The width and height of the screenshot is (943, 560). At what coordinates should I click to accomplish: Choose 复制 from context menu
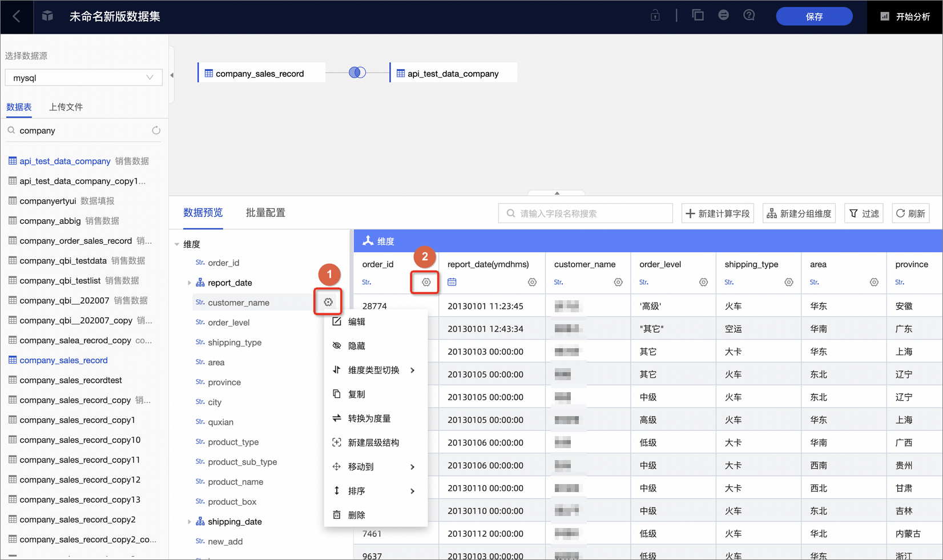tap(375, 394)
